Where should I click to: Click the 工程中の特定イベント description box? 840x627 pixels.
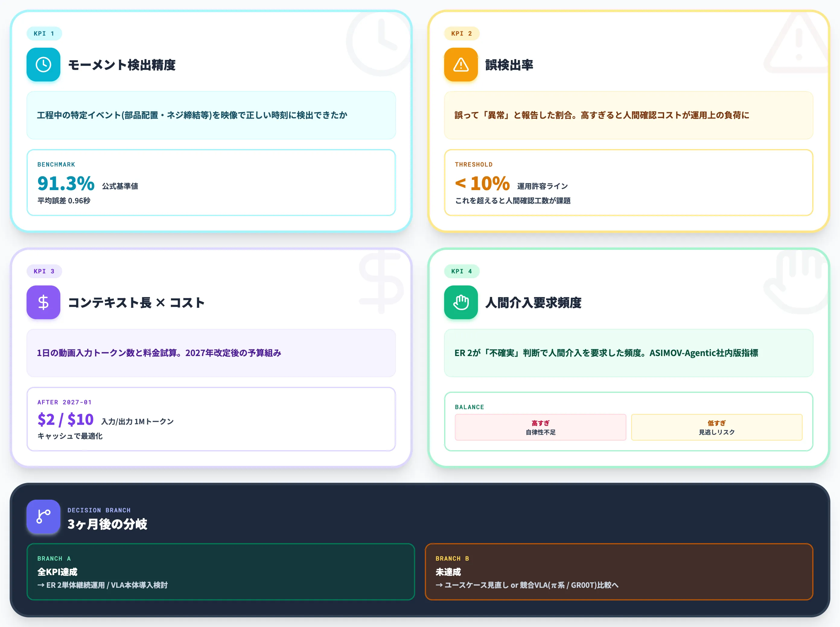coord(211,115)
